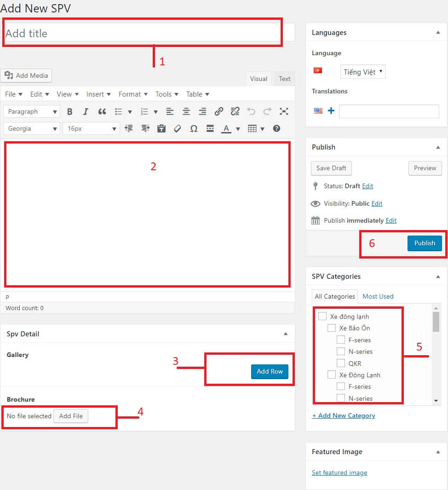
Task: Open the Tiếng Việt language dropdown
Action: pos(363,72)
